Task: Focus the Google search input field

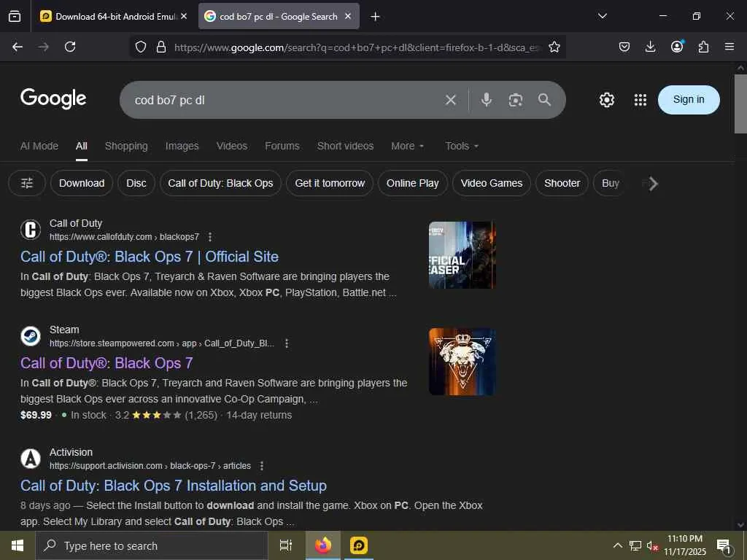Action: click(x=286, y=100)
